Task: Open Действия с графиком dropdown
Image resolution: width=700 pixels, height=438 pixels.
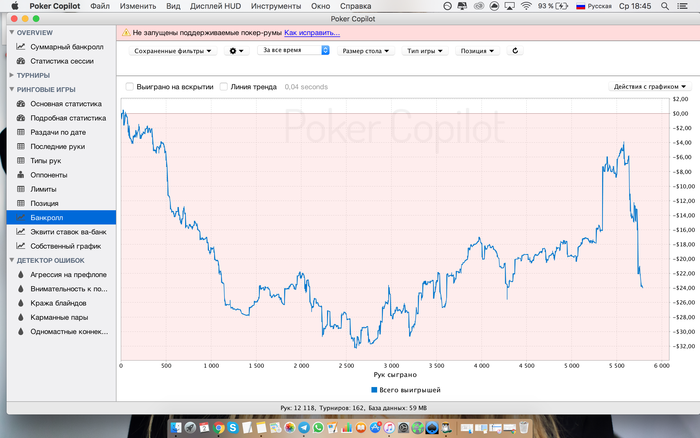Action: tap(649, 87)
